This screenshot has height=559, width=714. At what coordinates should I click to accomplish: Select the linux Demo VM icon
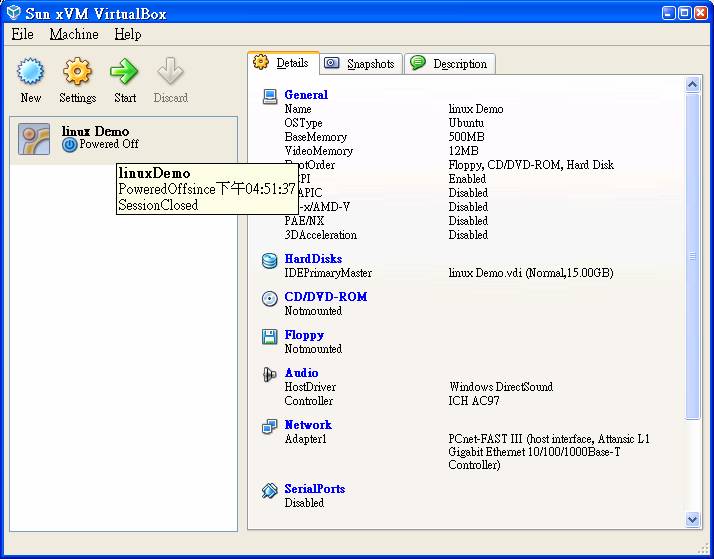point(34,139)
